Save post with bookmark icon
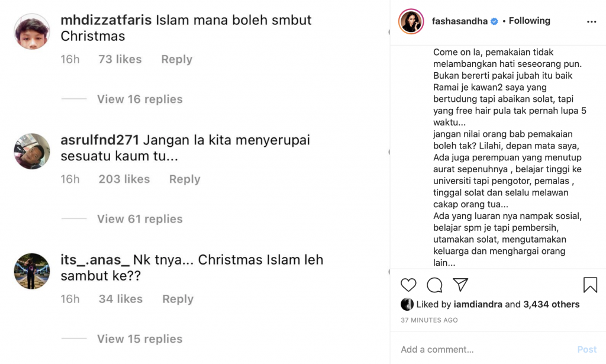 click(x=590, y=285)
